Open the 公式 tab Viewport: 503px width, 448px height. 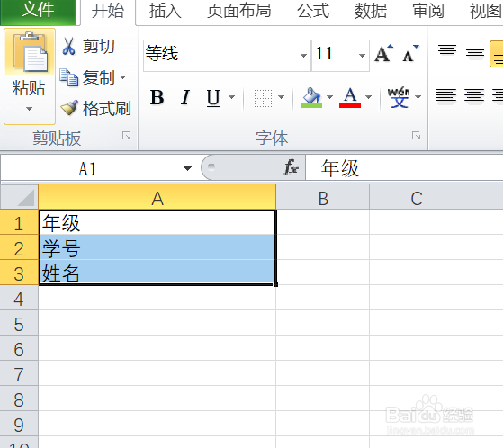point(313,11)
